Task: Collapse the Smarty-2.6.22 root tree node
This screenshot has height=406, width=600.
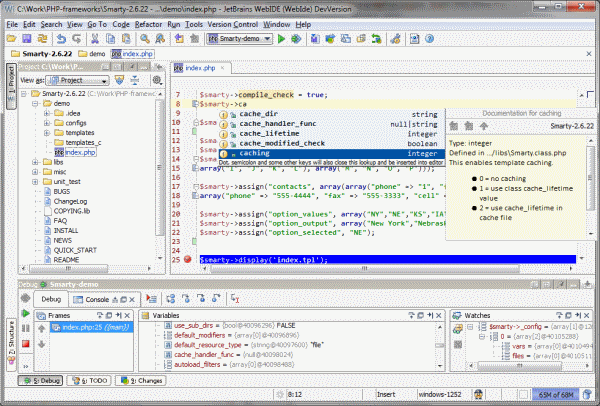Action: pos(24,94)
